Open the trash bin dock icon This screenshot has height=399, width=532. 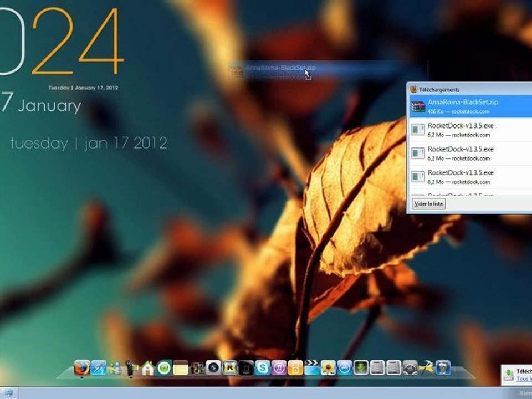click(443, 369)
